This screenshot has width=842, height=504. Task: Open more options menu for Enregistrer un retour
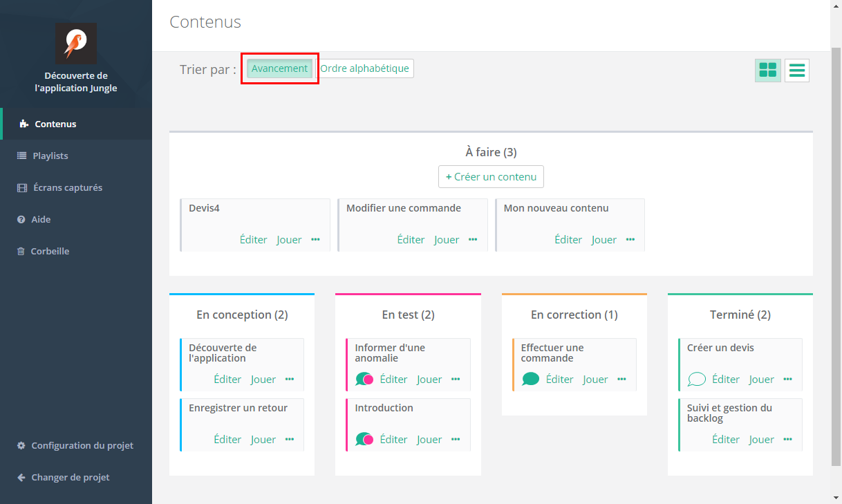(290, 439)
